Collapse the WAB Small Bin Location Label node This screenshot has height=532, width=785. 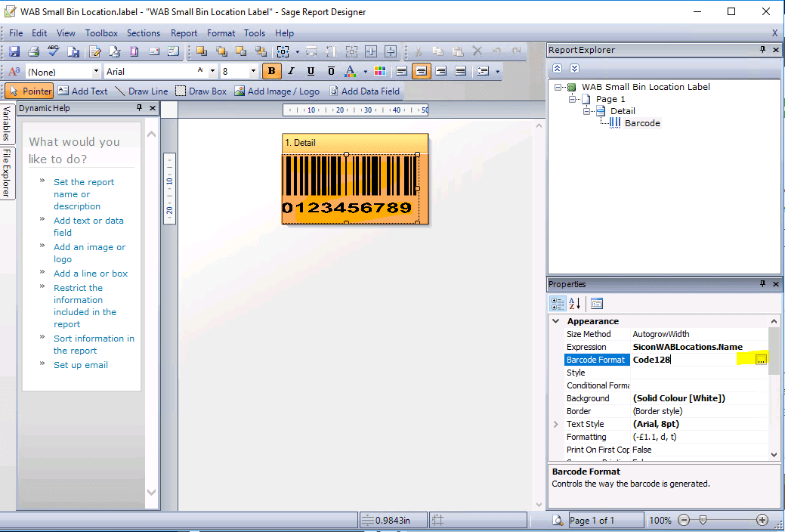pos(558,87)
